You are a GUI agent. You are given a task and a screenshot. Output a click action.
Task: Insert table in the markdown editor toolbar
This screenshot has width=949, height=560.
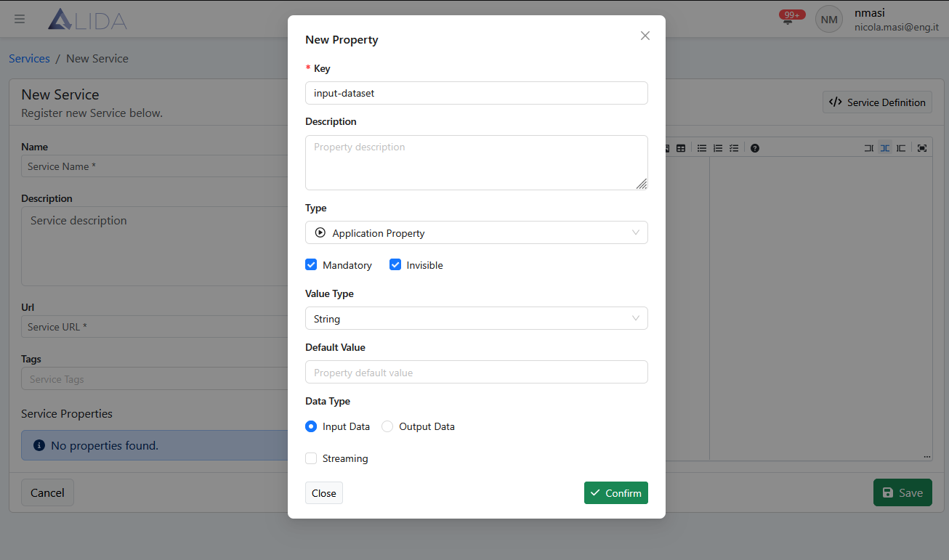click(681, 148)
